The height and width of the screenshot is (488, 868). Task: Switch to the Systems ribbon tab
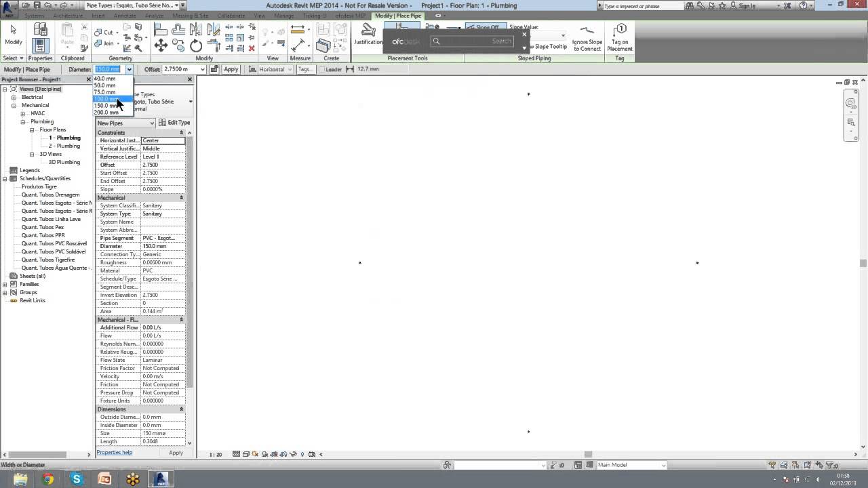pyautogui.click(x=35, y=16)
